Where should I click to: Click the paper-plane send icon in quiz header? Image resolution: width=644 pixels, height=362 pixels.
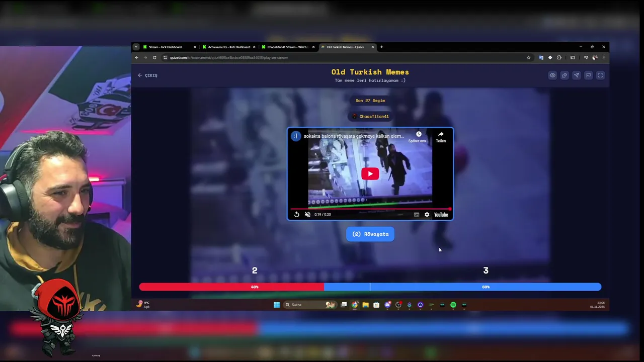tap(577, 75)
